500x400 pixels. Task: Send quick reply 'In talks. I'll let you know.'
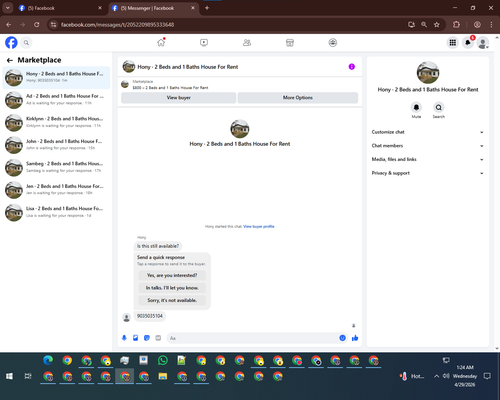(172, 288)
